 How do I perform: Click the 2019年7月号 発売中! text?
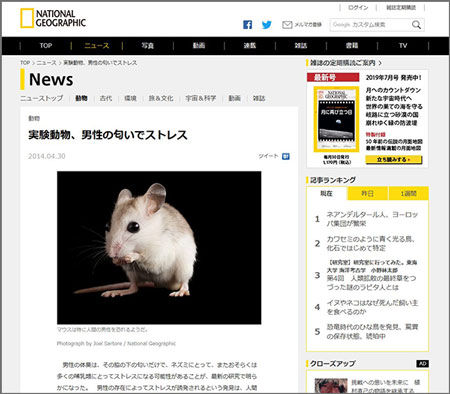pyautogui.click(x=393, y=78)
